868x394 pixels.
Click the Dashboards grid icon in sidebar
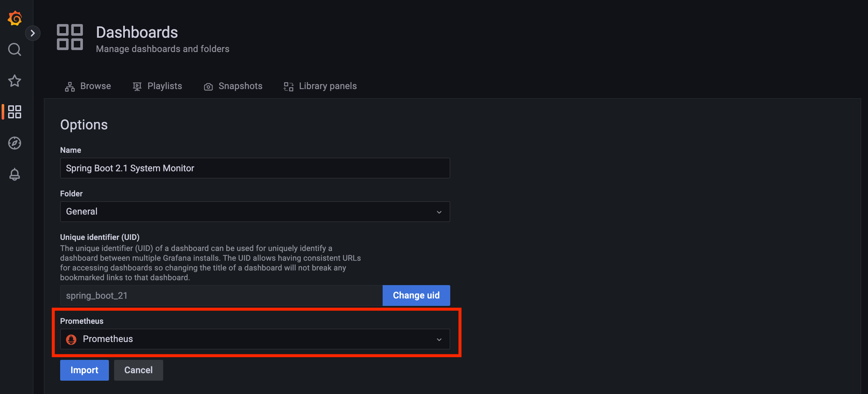(15, 112)
